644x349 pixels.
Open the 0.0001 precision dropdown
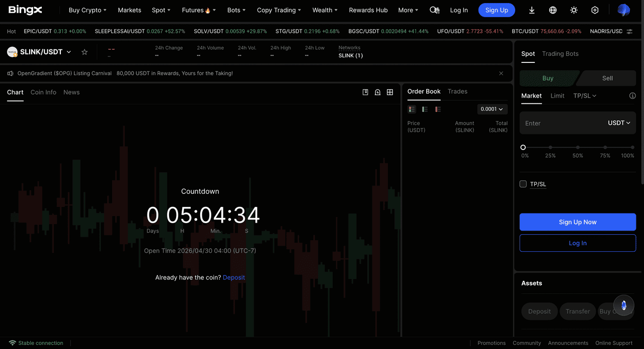click(492, 109)
